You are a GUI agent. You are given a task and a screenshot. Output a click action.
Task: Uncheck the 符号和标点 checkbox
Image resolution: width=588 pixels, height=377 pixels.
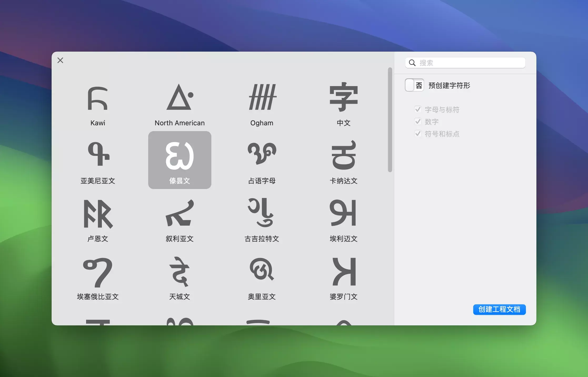[418, 133]
